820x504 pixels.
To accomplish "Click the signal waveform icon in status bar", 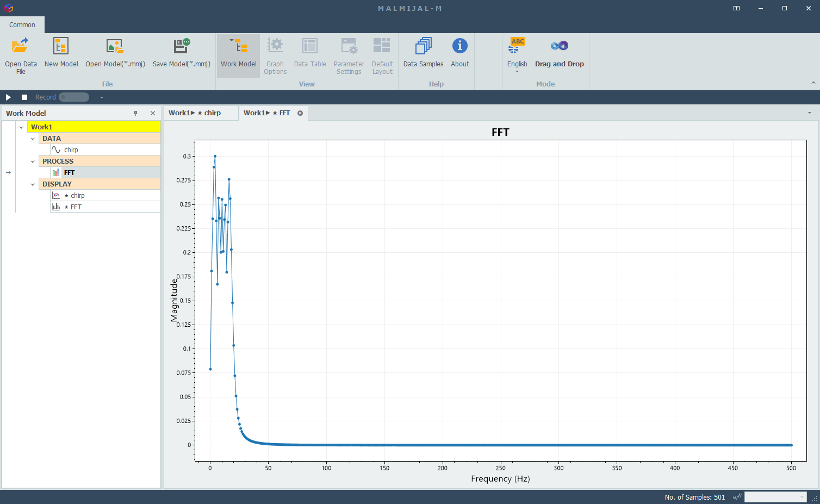I will point(737,497).
